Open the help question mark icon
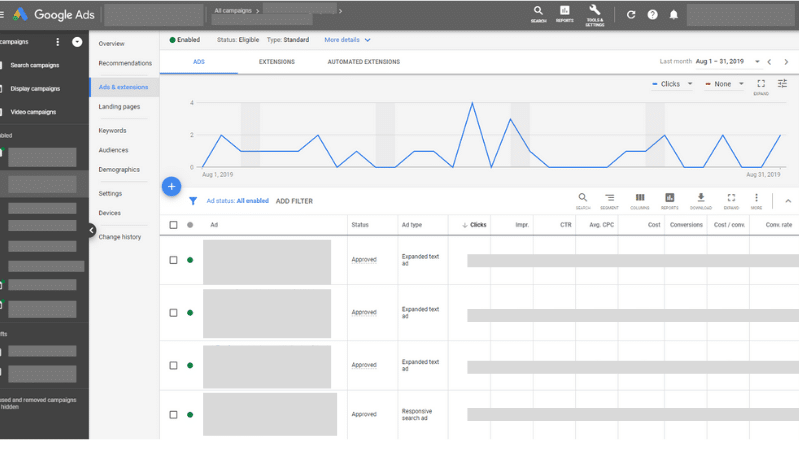799x462 pixels. coord(652,15)
